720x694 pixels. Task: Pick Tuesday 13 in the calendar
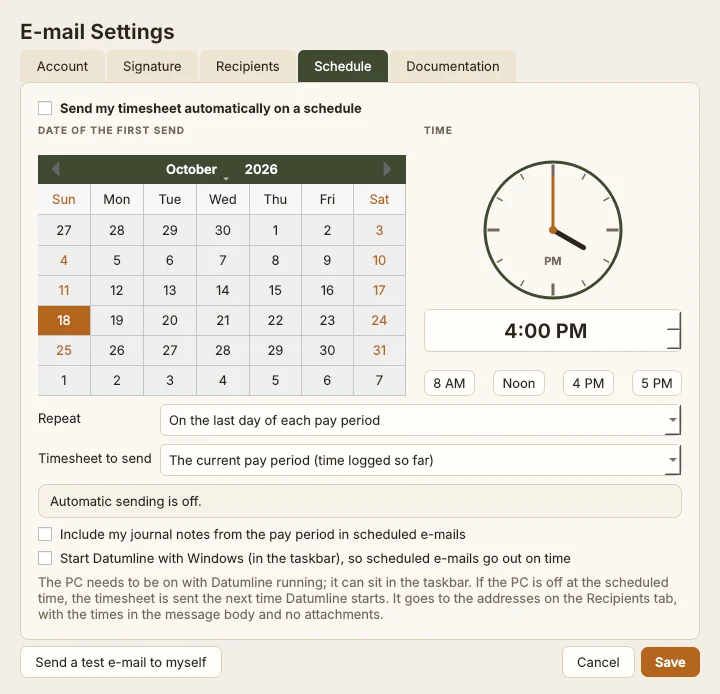click(x=169, y=290)
